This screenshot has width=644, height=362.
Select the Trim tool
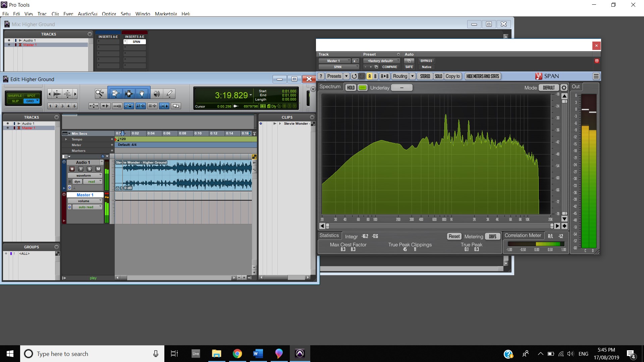click(115, 94)
